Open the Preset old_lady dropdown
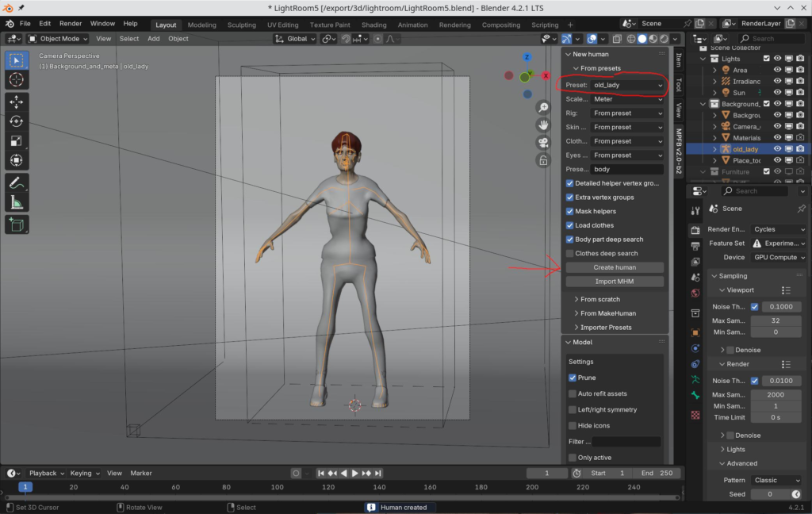812x514 pixels. click(627, 85)
